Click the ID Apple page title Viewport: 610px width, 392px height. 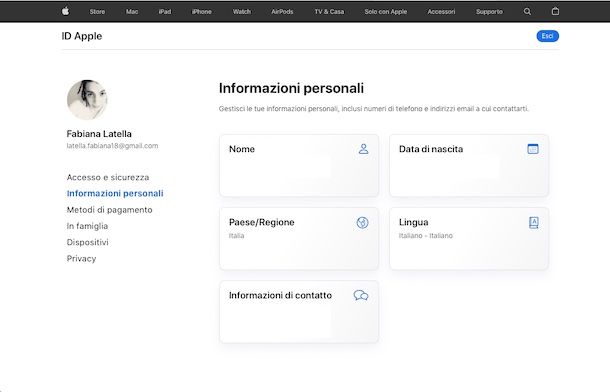click(82, 36)
